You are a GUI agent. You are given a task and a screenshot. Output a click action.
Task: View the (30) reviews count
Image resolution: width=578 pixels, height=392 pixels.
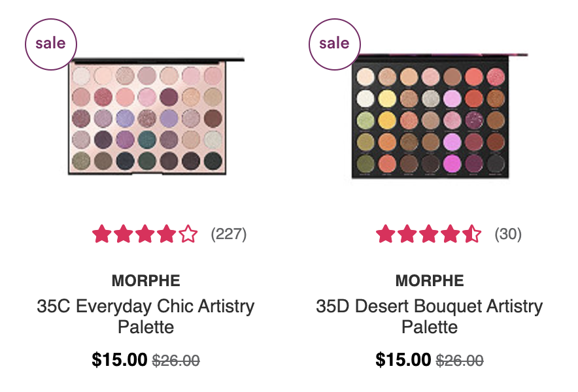(x=508, y=234)
